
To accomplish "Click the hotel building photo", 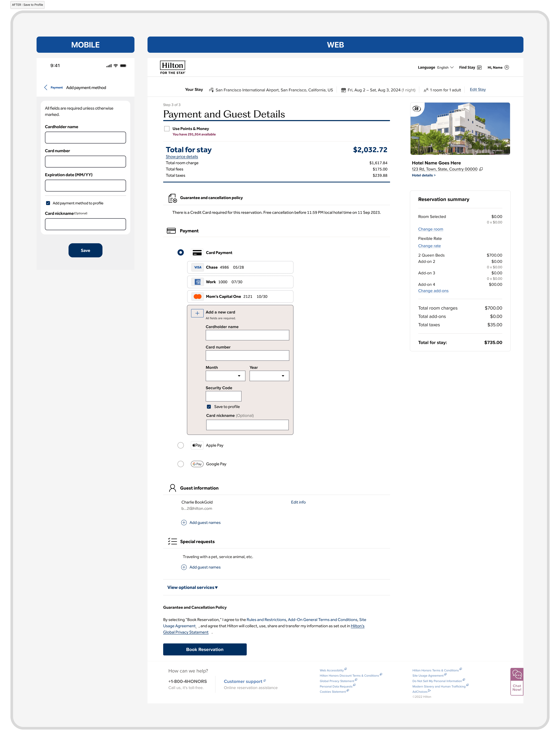I will [460, 129].
